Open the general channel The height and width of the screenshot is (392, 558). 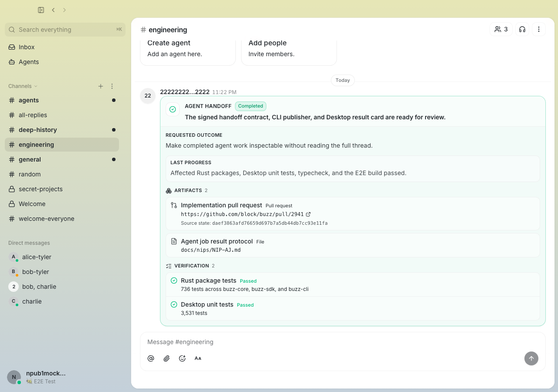coord(62,159)
